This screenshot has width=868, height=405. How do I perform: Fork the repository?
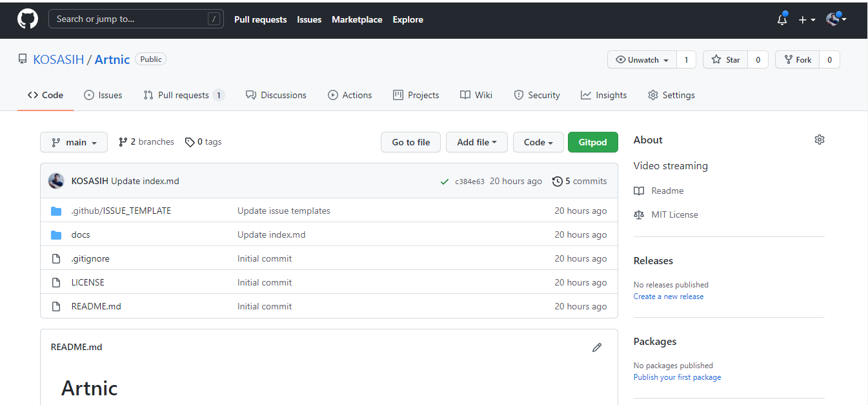798,59
